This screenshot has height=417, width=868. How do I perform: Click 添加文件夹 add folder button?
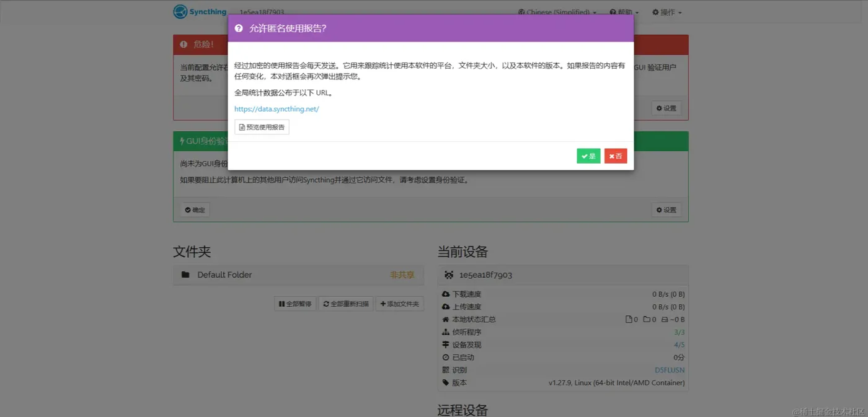pyautogui.click(x=400, y=304)
